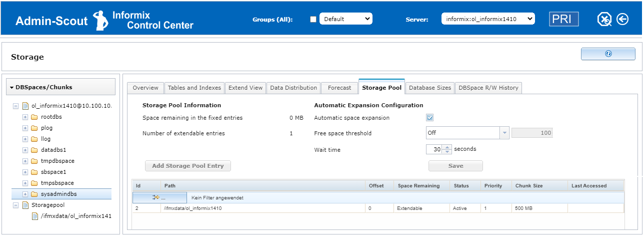The height and width of the screenshot is (236, 644).
Task: Sort grid by Path column header
Action: coord(262,185)
